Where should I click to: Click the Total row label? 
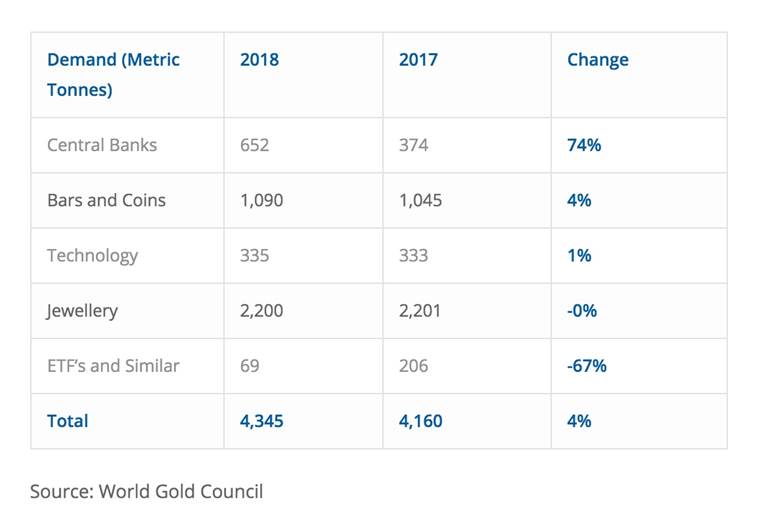67,421
